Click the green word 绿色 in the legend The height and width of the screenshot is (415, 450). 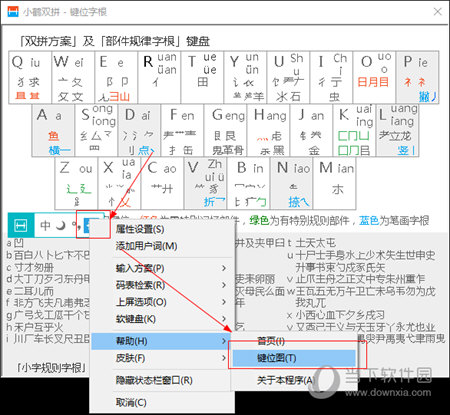(259, 220)
